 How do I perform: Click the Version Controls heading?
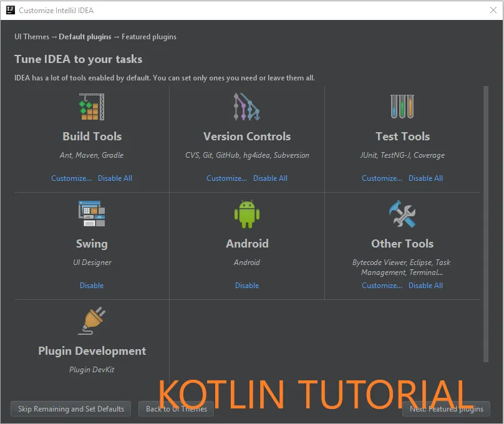[247, 136]
